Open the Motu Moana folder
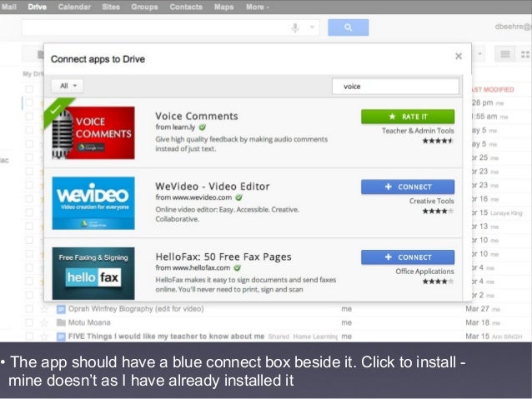532x399 pixels. [89, 322]
